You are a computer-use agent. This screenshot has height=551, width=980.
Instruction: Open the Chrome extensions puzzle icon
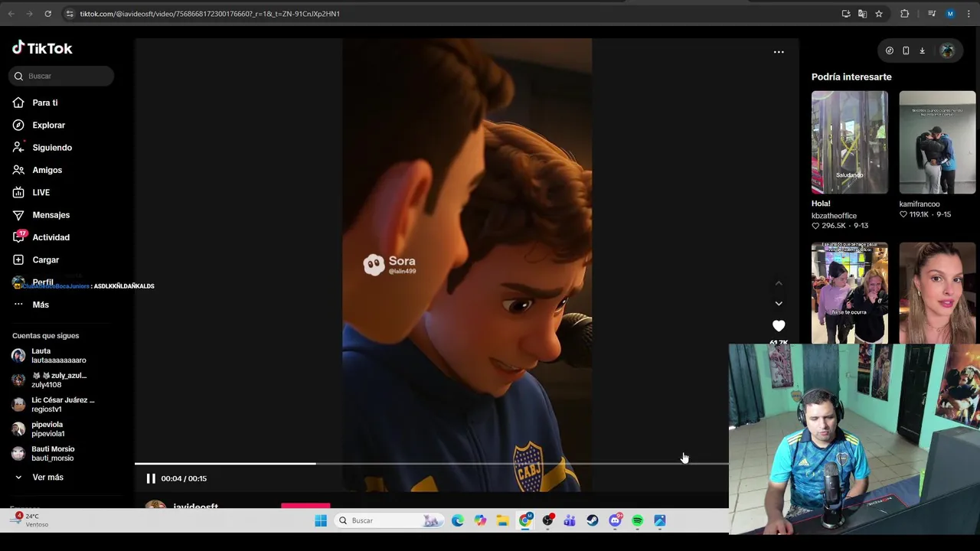[904, 14]
